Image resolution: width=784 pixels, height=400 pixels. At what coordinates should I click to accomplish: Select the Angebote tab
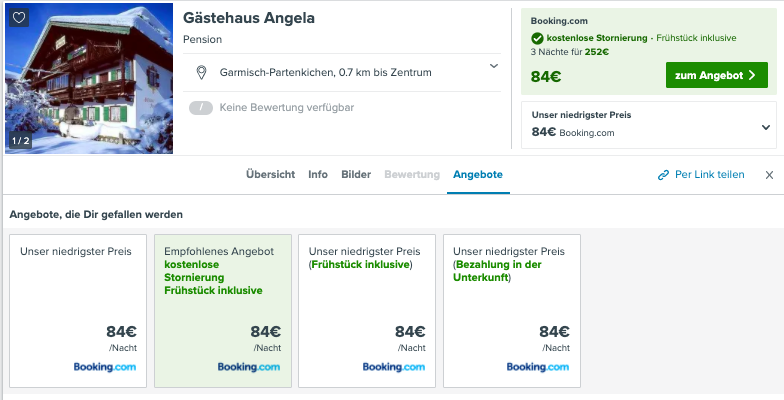click(x=478, y=174)
